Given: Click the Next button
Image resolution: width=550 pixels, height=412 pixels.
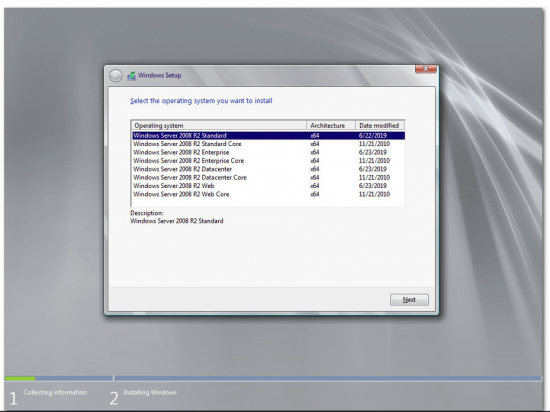Looking at the screenshot, I should [409, 299].
